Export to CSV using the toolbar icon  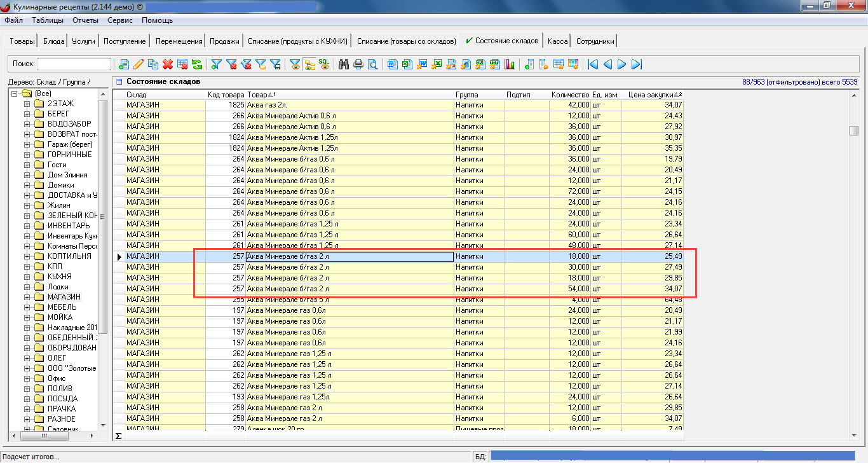point(480,64)
